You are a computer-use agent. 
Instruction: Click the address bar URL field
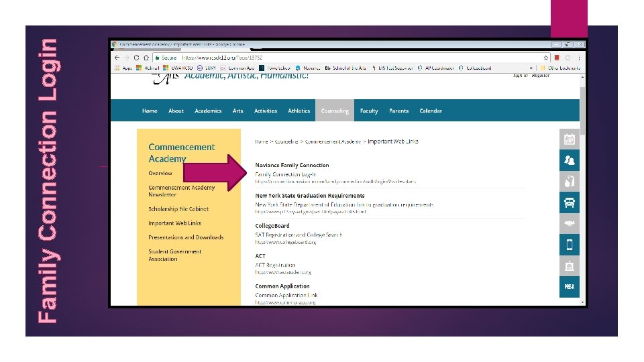point(349,58)
